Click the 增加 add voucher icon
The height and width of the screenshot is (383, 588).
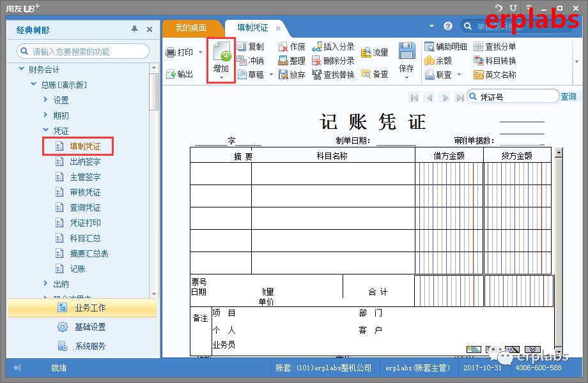click(221, 51)
